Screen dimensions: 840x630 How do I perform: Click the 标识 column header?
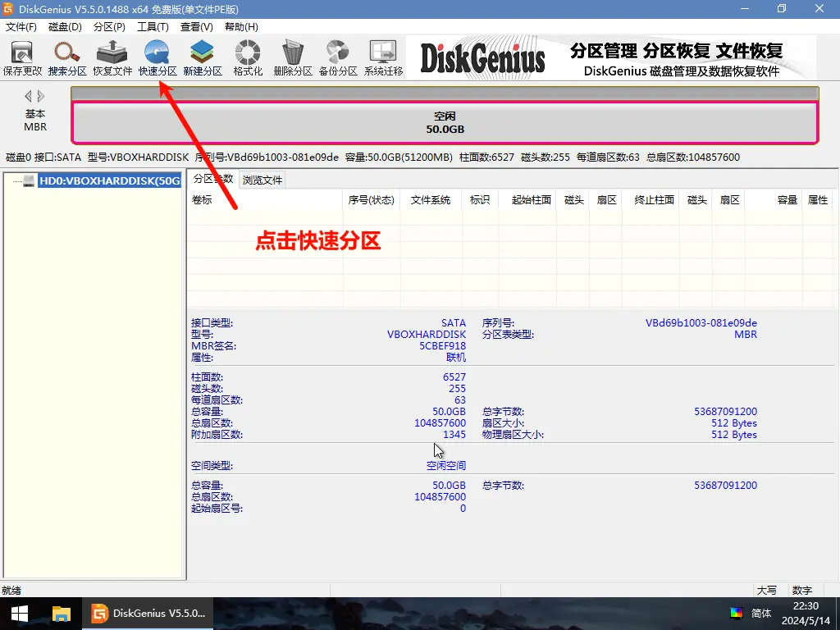[480, 200]
